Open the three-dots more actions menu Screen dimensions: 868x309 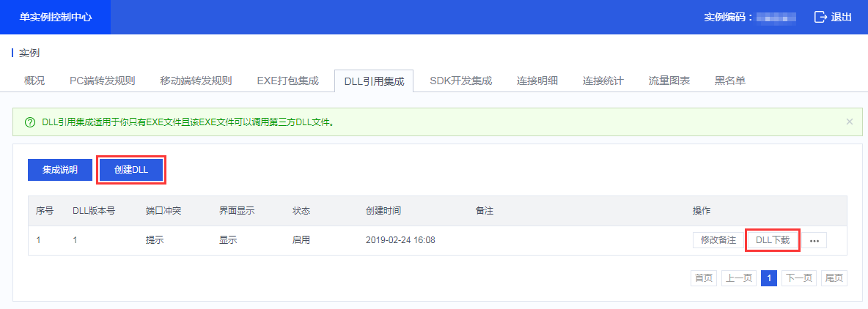[x=814, y=240]
